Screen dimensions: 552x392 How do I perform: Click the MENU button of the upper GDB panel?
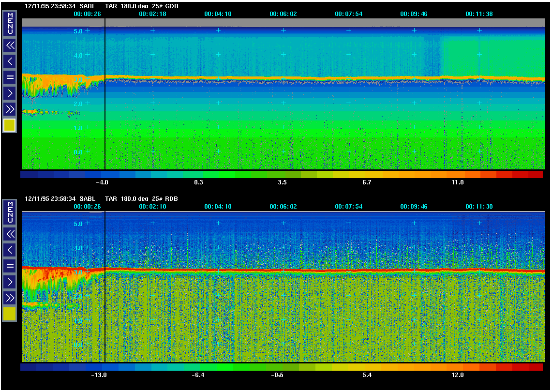[x=10, y=23]
